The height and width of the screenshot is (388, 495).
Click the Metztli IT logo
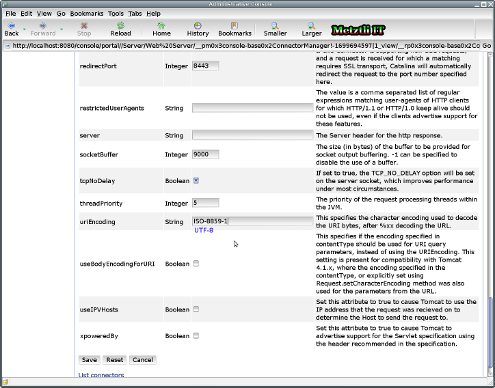pyautogui.click(x=358, y=30)
